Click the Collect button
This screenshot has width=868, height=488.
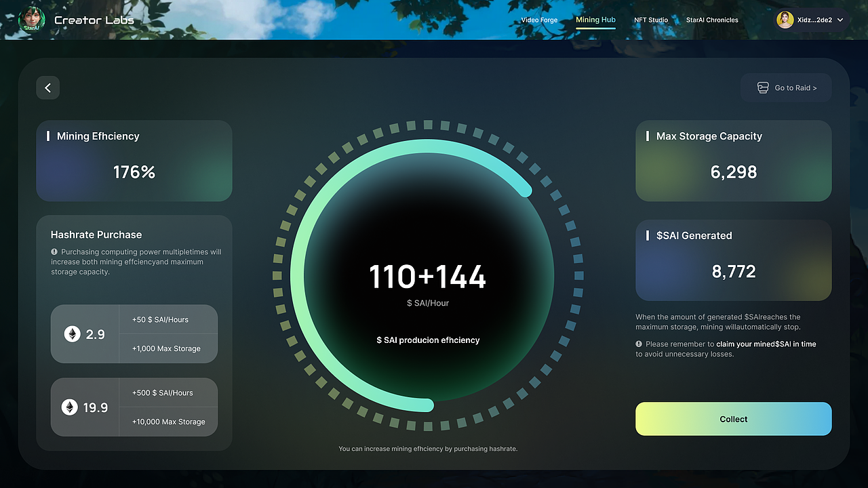click(x=734, y=419)
